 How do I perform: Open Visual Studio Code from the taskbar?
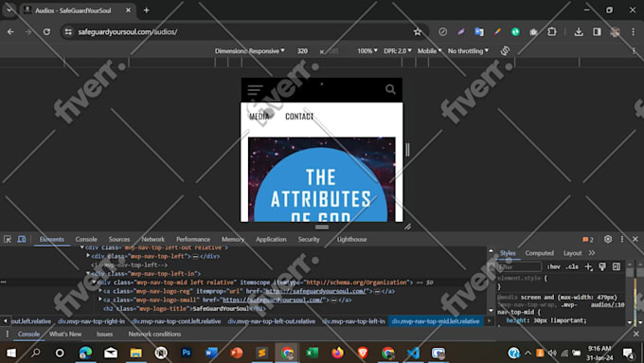click(413, 353)
